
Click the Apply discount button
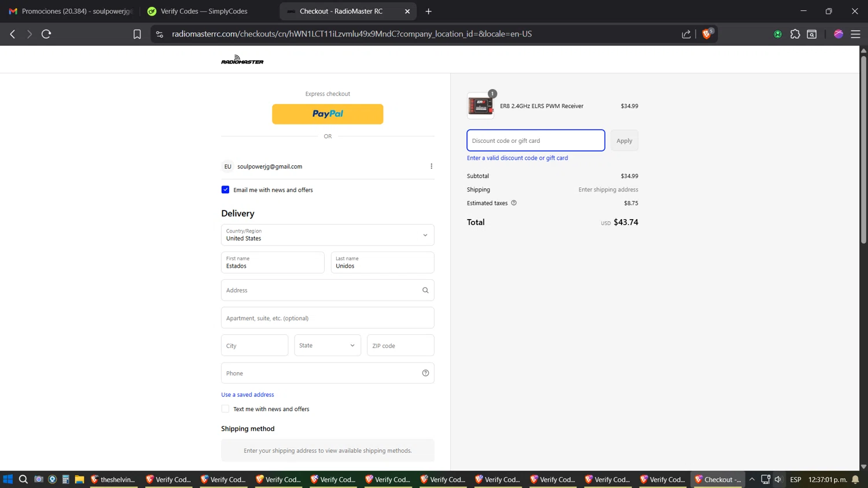(x=624, y=141)
